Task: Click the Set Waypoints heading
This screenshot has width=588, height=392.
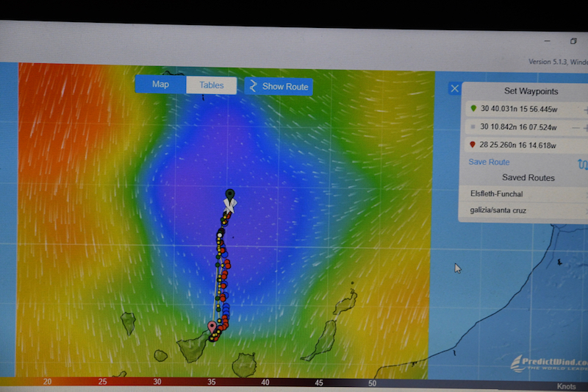Action: coord(531,91)
